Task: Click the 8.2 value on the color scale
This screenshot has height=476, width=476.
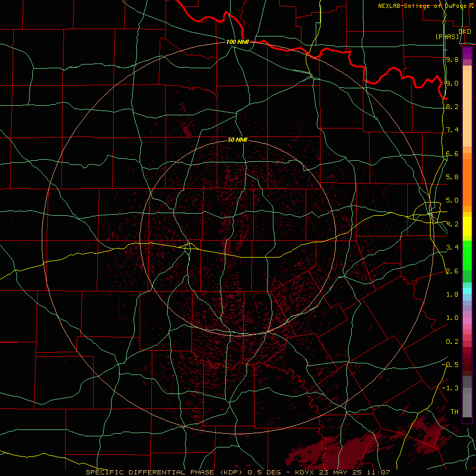Action: pyautogui.click(x=452, y=106)
